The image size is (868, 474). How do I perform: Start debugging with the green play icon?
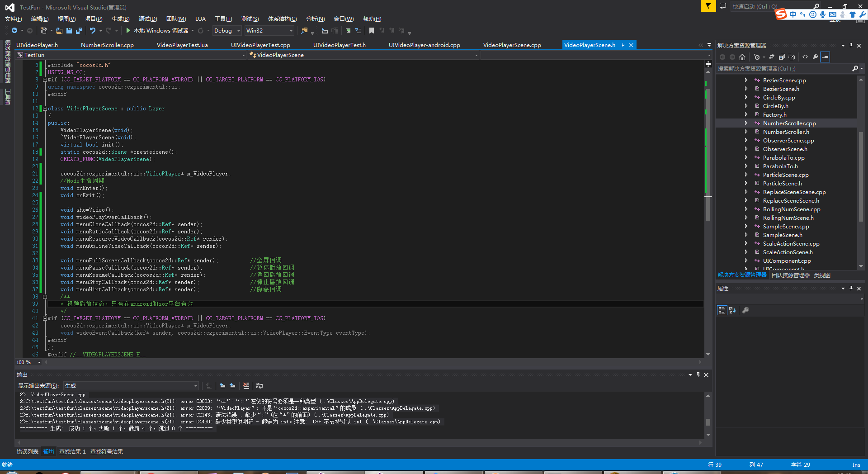[x=128, y=31]
